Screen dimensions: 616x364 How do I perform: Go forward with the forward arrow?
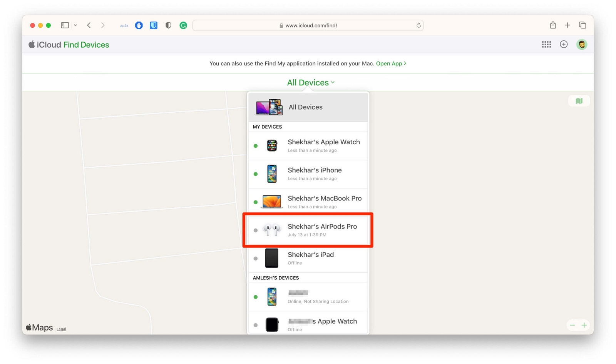[x=103, y=25]
